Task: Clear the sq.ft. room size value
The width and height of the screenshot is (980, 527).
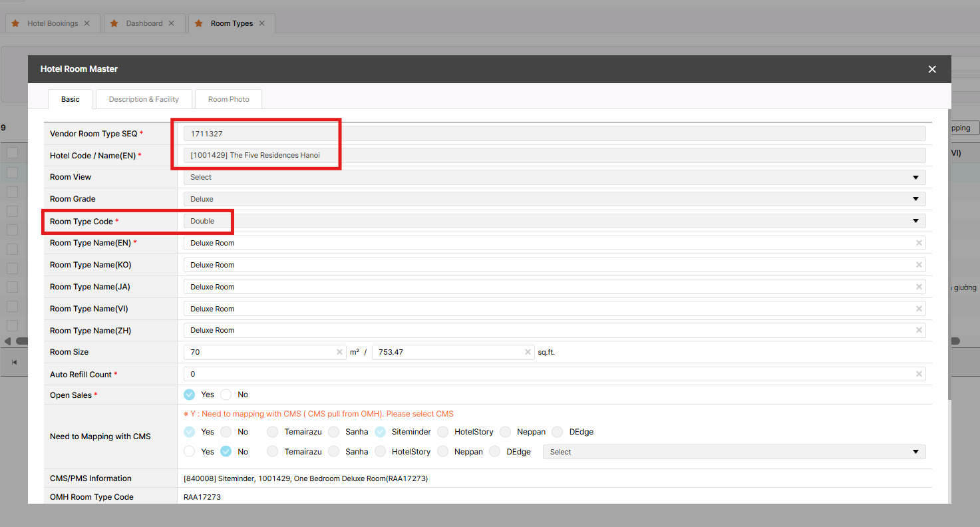Action: click(x=528, y=352)
